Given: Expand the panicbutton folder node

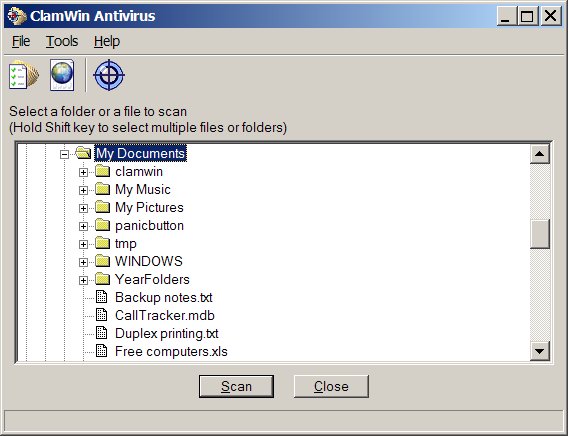Looking at the screenshot, I should coord(83,227).
